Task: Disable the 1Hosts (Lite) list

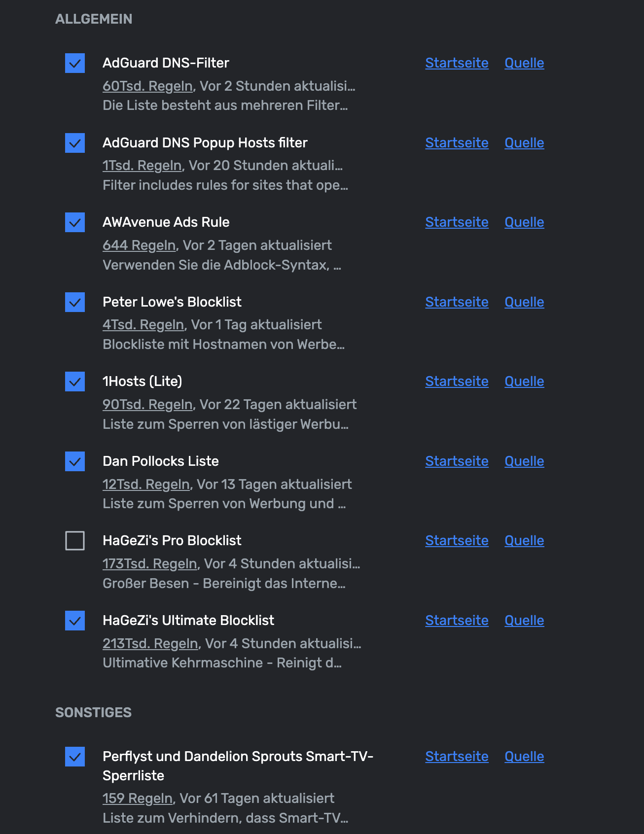Action: [75, 382]
